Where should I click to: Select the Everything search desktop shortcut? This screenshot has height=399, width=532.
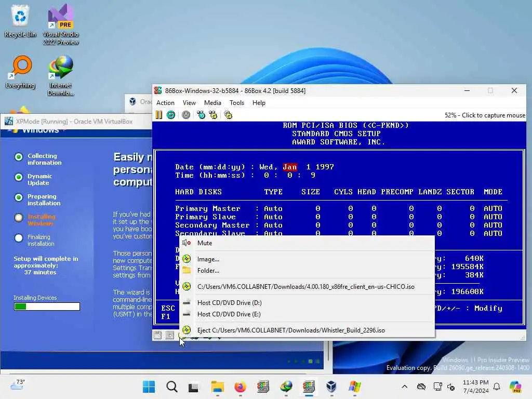pos(20,72)
